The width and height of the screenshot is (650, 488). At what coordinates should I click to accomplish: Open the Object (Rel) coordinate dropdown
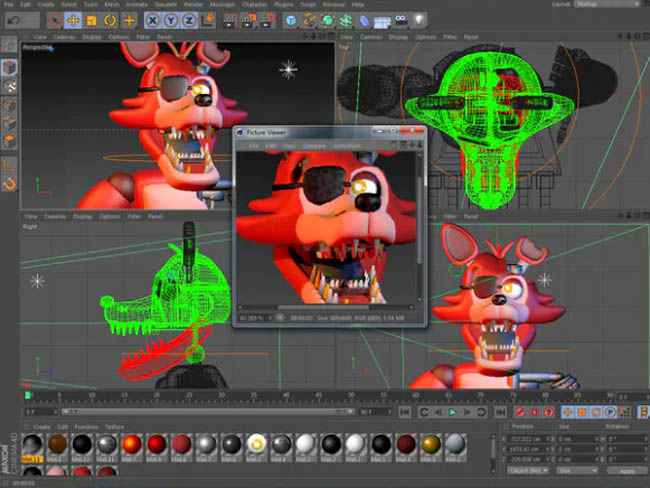528,471
